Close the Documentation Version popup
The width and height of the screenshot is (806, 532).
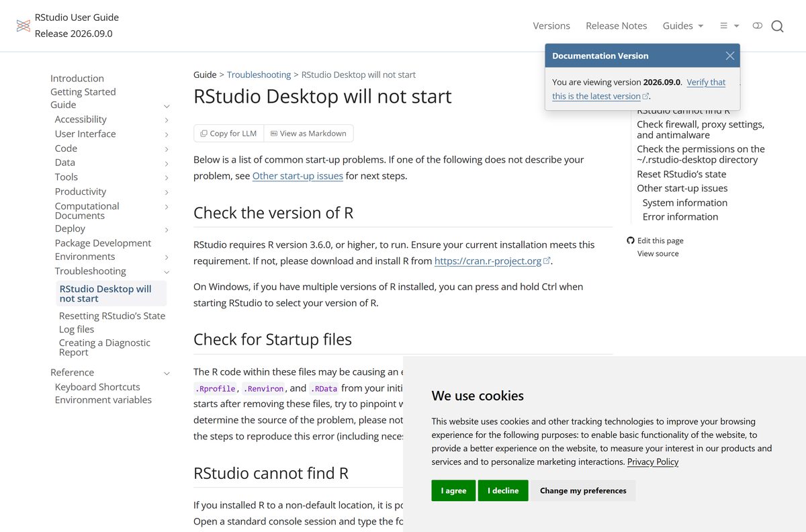[x=730, y=56]
